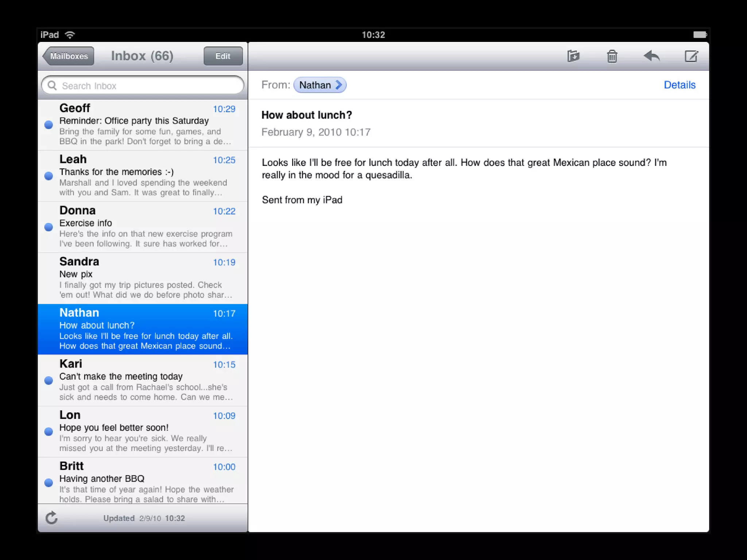
Task: Refresh the inbox with the circular arrow
Action: [x=51, y=517]
